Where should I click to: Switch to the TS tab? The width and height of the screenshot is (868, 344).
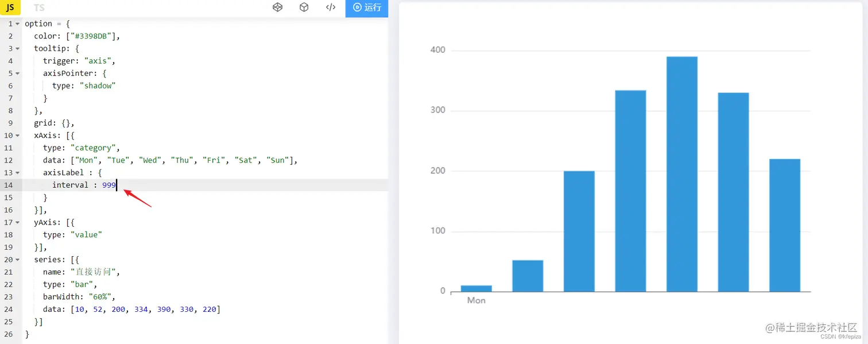click(39, 7)
